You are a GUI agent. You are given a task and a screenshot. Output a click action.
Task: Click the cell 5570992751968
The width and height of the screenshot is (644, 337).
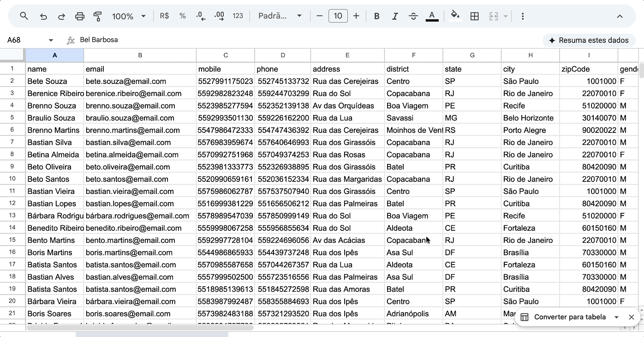[226, 155]
